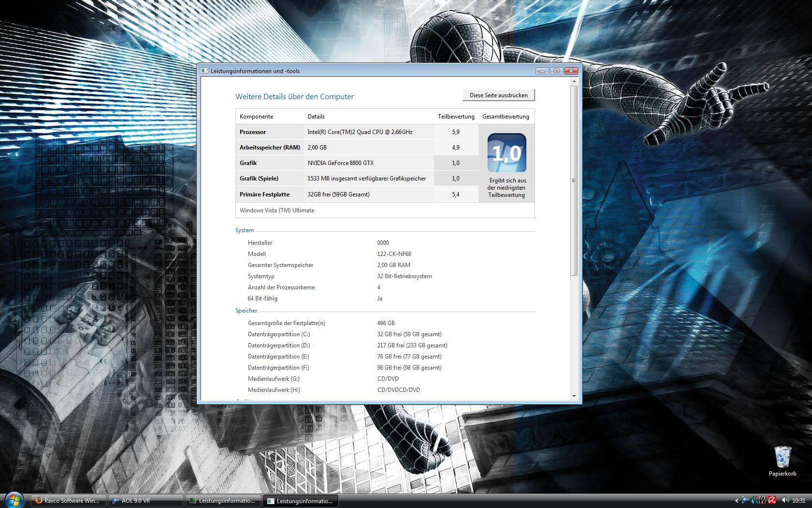Click Intel(R) Core(TM)2 Quad CPU details
Viewport: 812px width, 508px height.
click(x=360, y=132)
